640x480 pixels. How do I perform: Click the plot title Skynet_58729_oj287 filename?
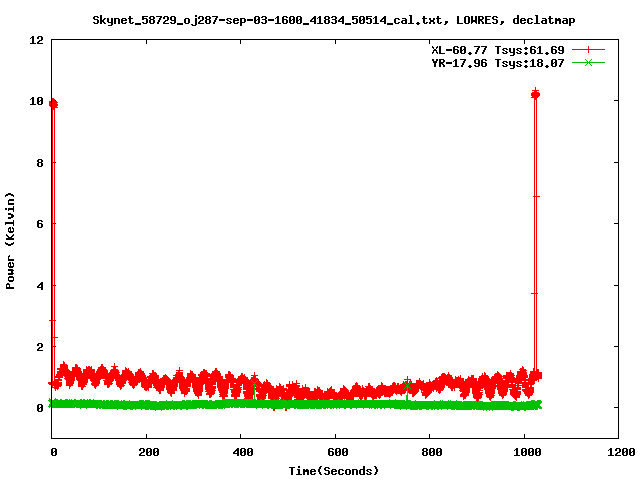(x=333, y=20)
